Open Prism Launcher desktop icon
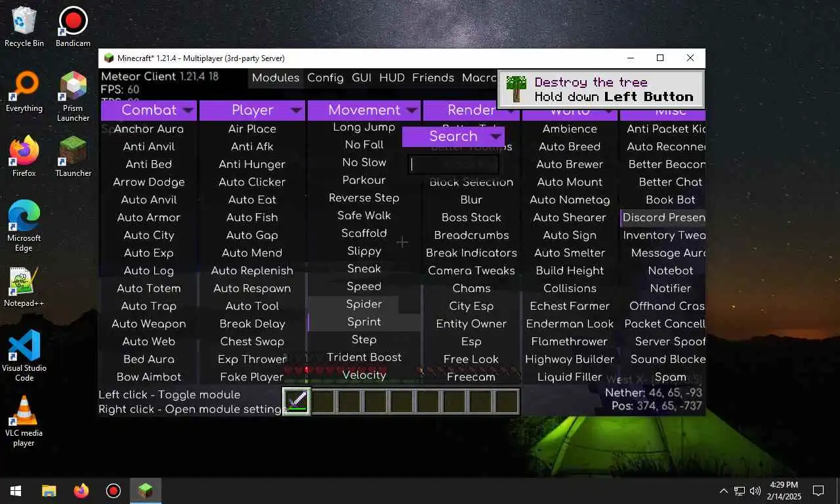 [x=73, y=96]
